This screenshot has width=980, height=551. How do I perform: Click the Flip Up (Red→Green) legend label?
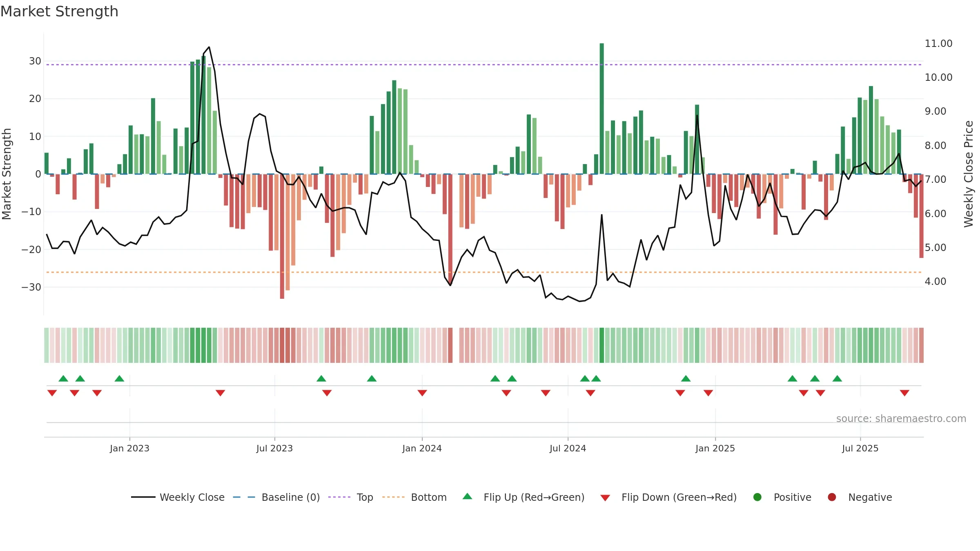tap(534, 497)
